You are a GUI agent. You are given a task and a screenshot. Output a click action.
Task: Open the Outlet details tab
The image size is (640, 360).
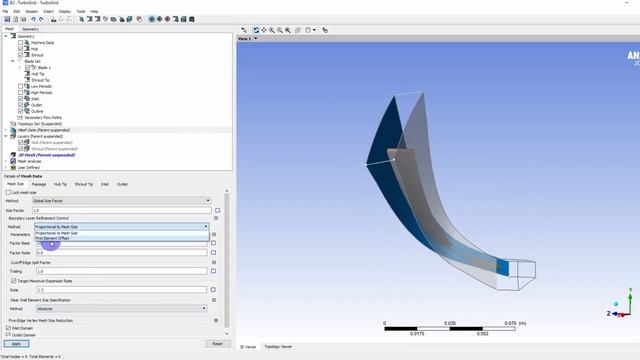point(122,184)
